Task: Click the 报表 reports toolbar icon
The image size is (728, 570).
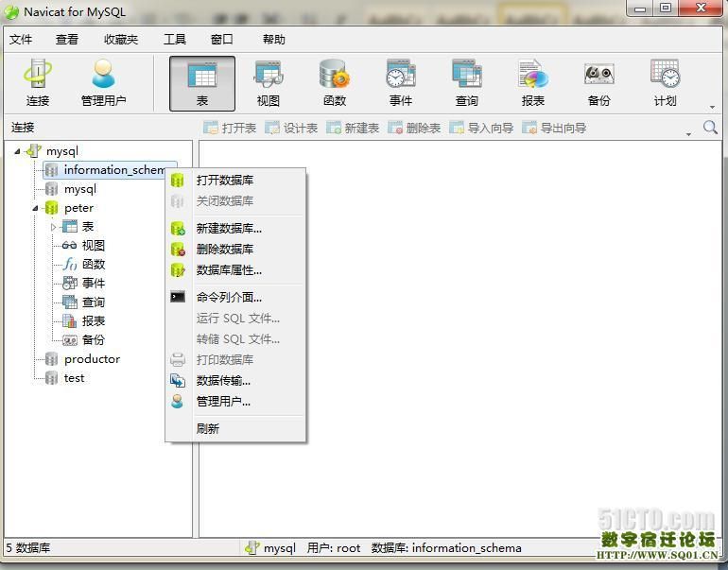Action: coord(532,83)
